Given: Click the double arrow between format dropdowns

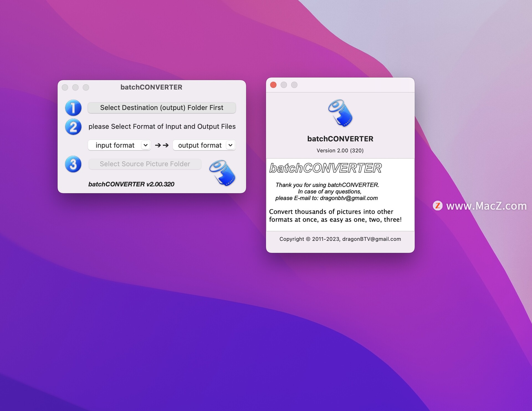Looking at the screenshot, I should click(162, 145).
